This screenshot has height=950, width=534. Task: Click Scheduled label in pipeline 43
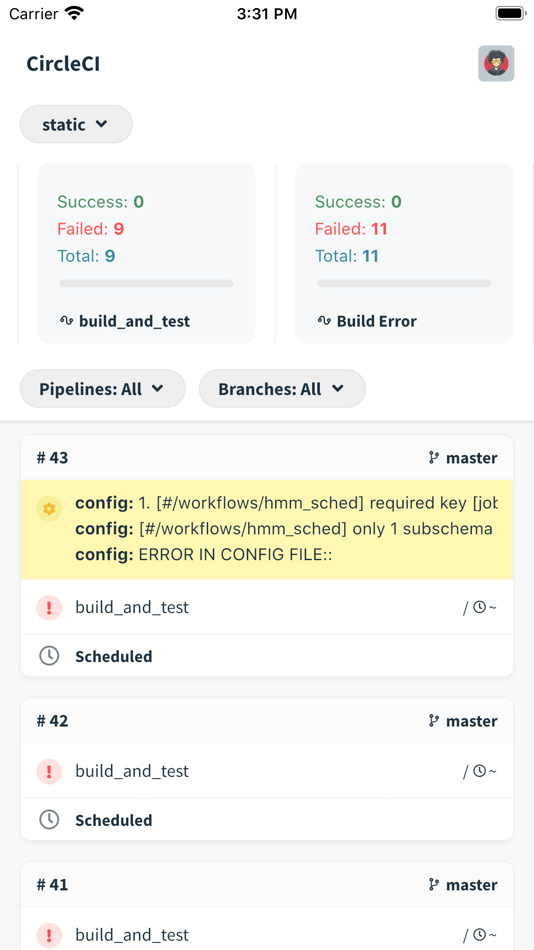[113, 656]
